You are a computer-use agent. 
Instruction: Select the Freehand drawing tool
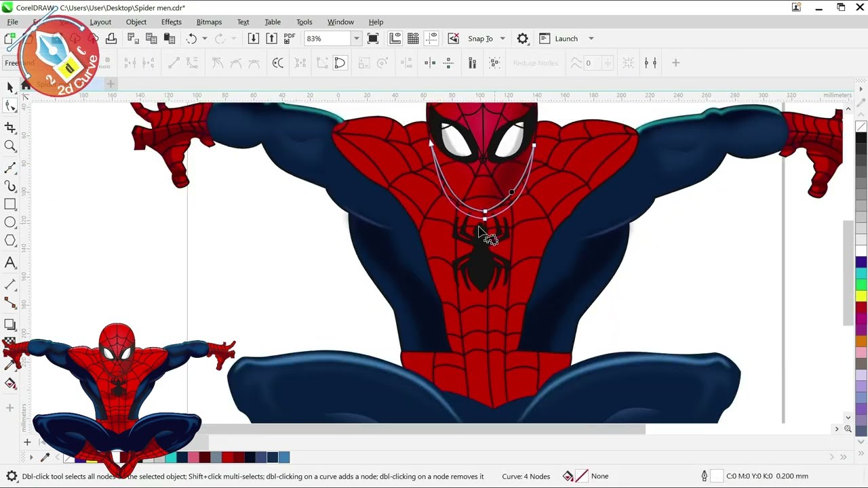(x=10, y=167)
